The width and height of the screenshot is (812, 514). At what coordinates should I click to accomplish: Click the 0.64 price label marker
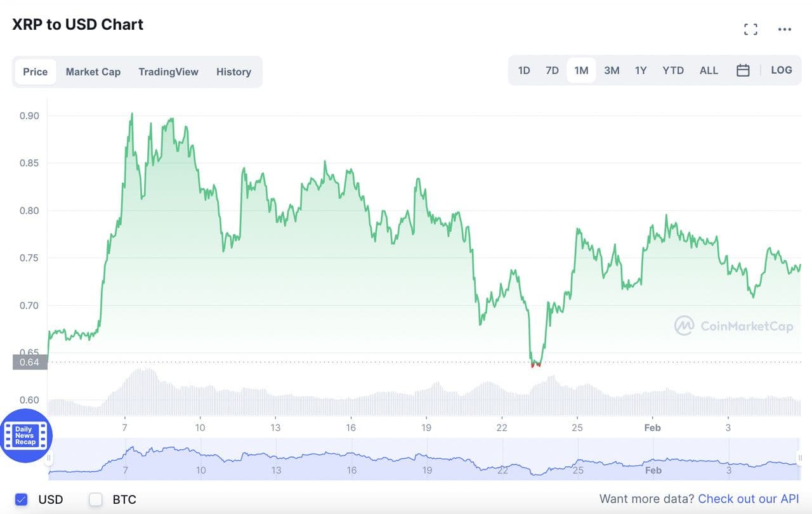point(30,362)
